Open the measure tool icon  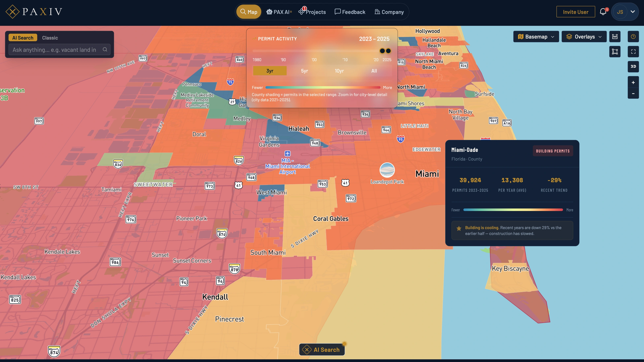click(615, 37)
